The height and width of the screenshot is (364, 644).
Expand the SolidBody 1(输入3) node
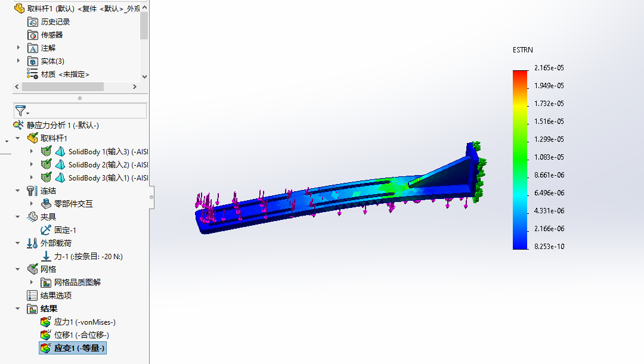coord(32,151)
